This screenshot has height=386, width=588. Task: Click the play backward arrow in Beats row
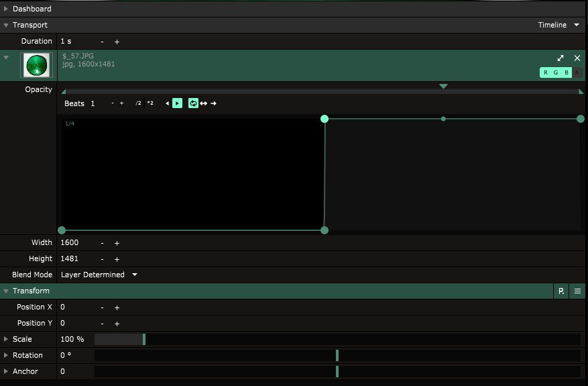tap(167, 103)
